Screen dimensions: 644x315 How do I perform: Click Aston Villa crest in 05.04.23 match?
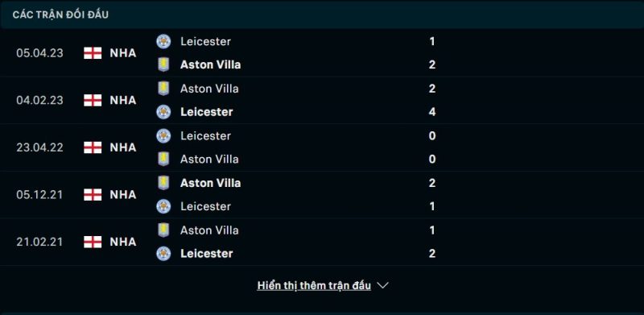pos(163,64)
